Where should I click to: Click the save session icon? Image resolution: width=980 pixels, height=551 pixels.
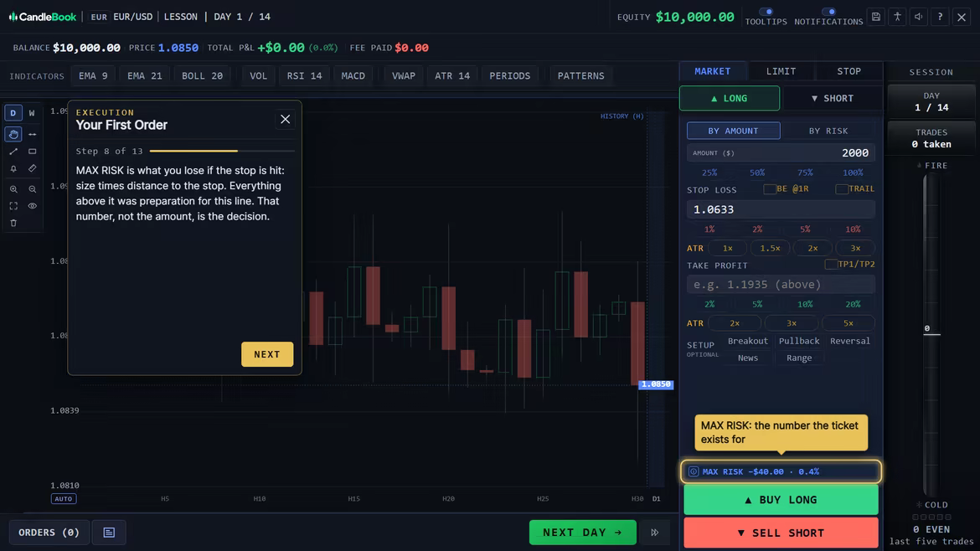pos(875,17)
